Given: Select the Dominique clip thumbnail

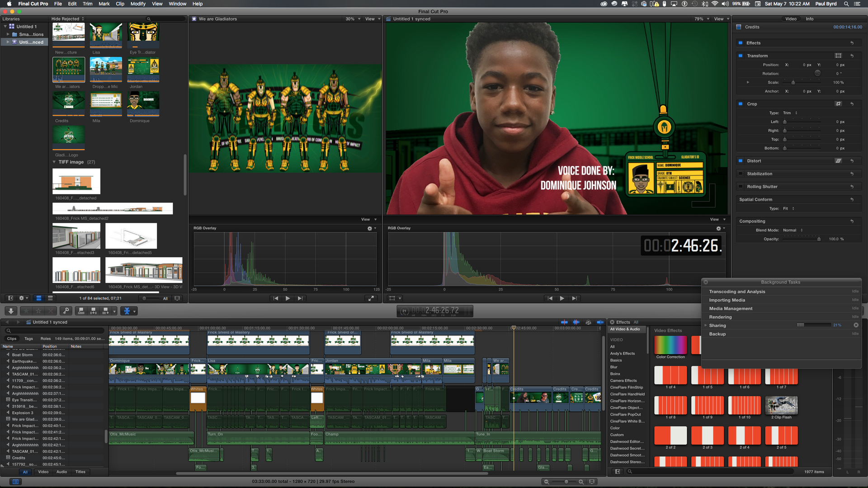Looking at the screenshot, I should [143, 103].
